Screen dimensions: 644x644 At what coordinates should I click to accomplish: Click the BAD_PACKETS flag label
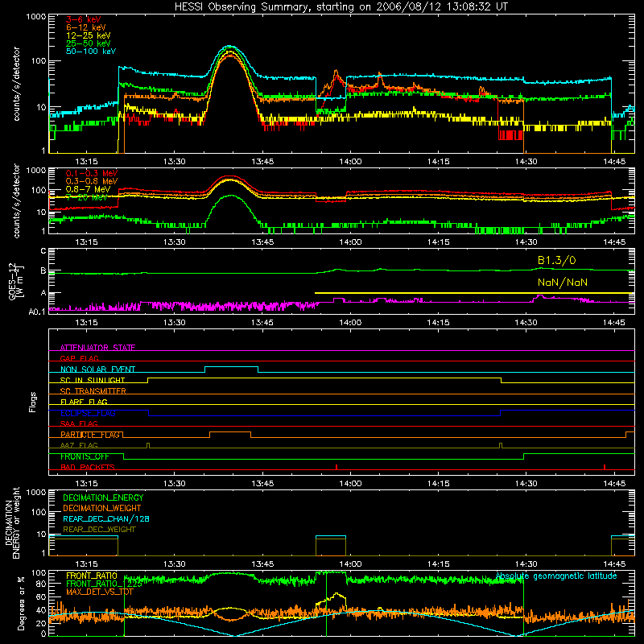88,467
